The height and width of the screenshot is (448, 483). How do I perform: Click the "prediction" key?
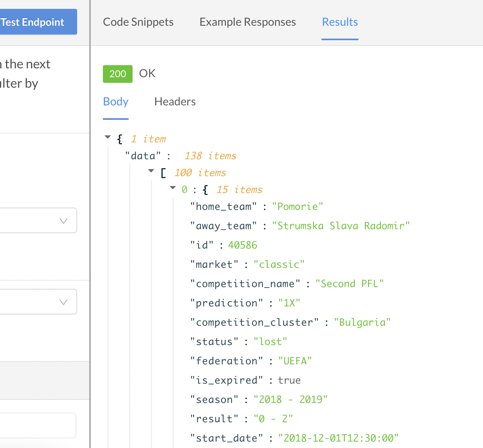[227, 303]
